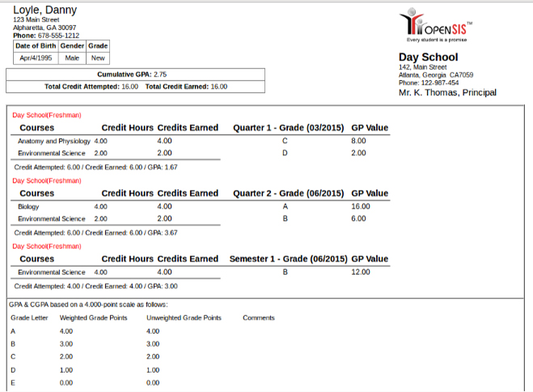Click the Comments column header
This screenshot has width=533, height=392.
pos(259,318)
